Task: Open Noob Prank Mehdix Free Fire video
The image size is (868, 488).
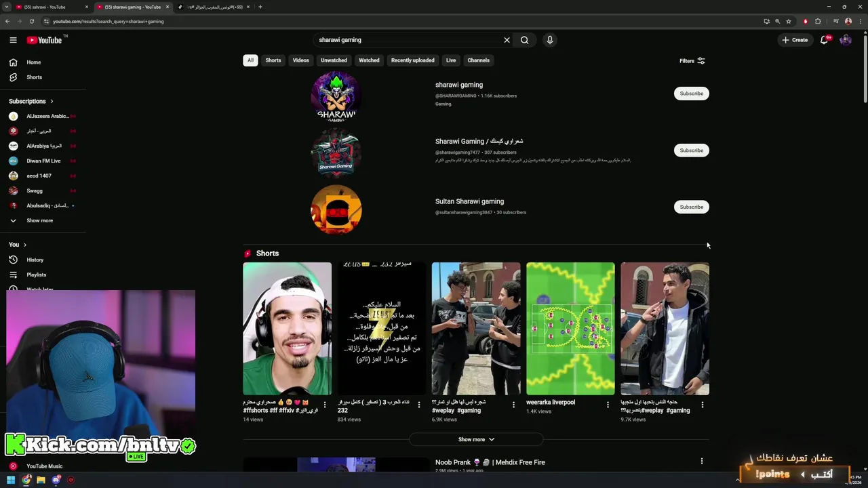Action: point(490,462)
